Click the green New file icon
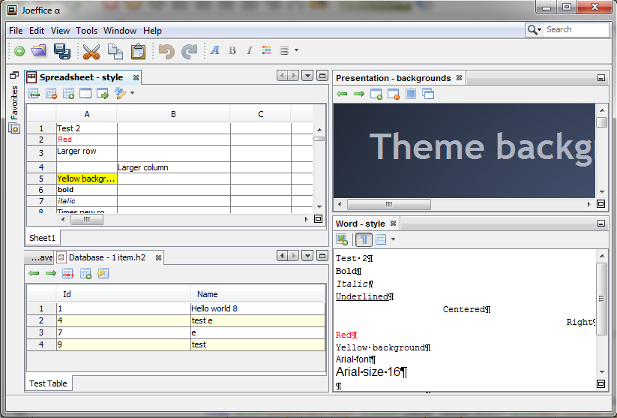 tap(19, 51)
